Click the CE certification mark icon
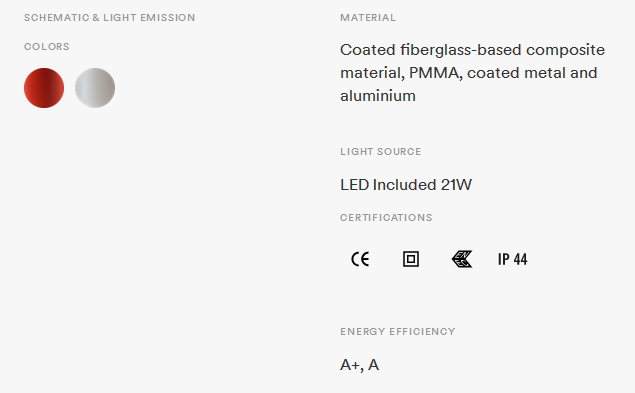This screenshot has height=393, width=635. pyautogui.click(x=360, y=259)
